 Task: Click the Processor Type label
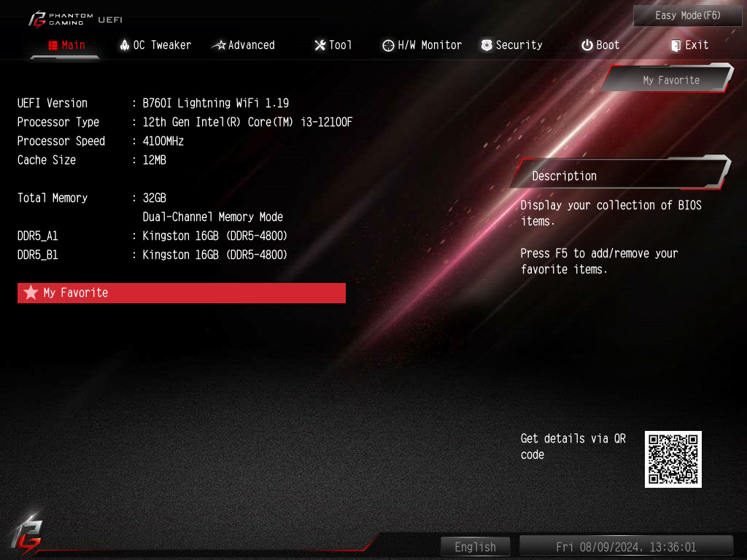[58, 122]
